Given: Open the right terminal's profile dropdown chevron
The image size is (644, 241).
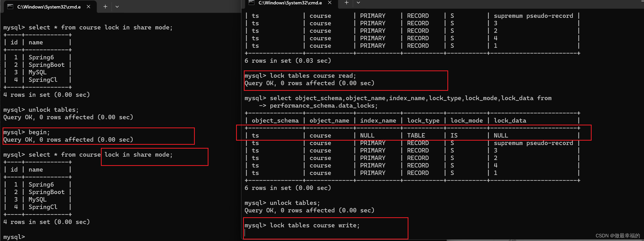Looking at the screenshot, I should [x=358, y=3].
